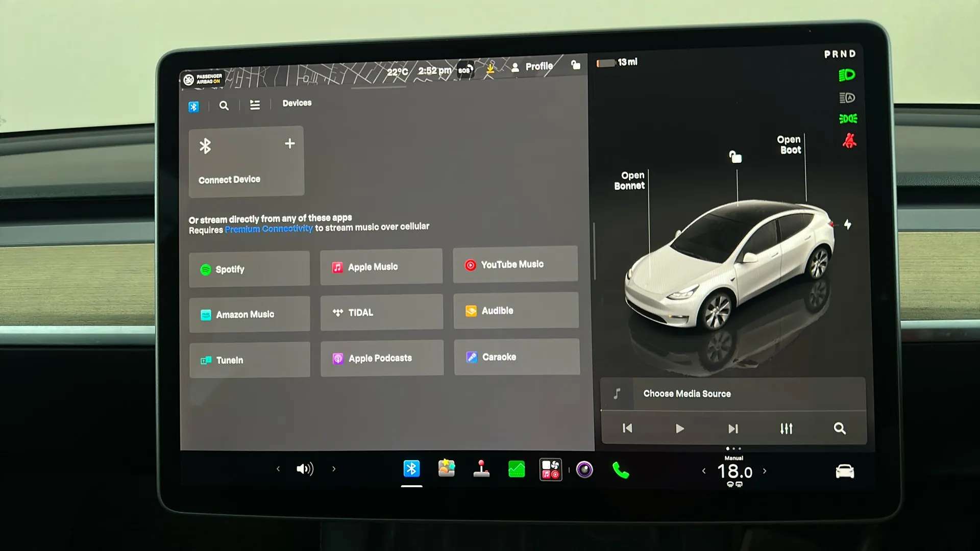This screenshot has width=980, height=551.
Task: Tap the headlights on indicator
Action: (x=847, y=76)
